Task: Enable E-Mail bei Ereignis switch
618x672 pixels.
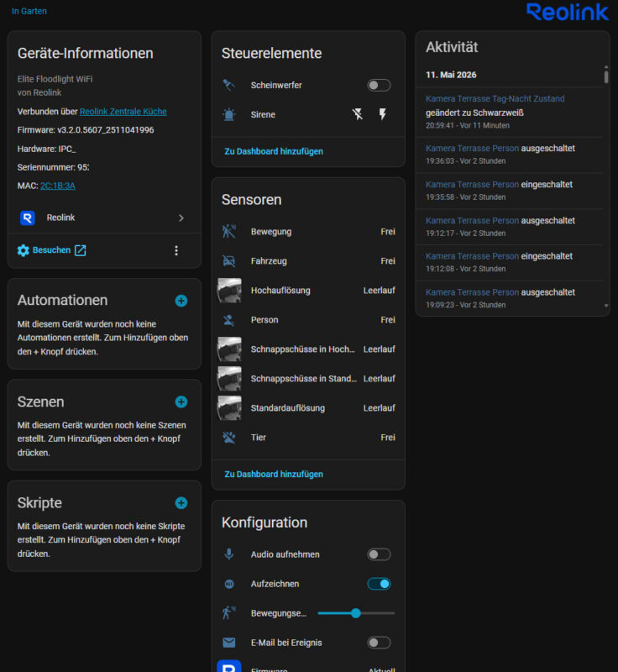Action: pyautogui.click(x=379, y=643)
